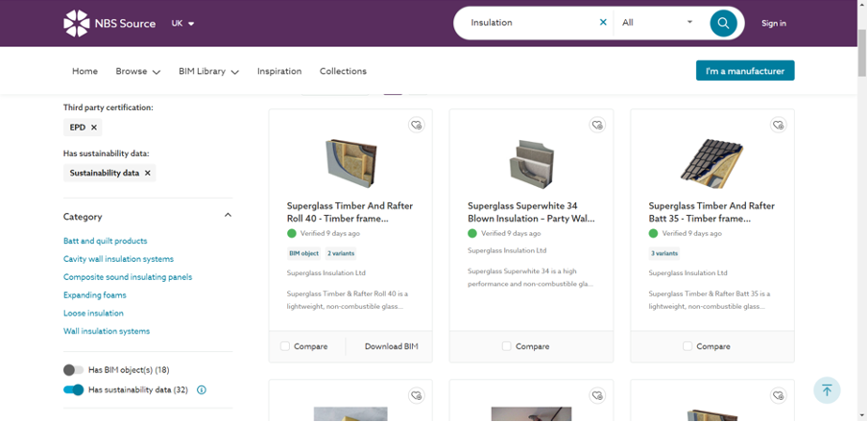Favourite Superwhite 34 Blown Insulation card
The image size is (868, 422).
597,125
